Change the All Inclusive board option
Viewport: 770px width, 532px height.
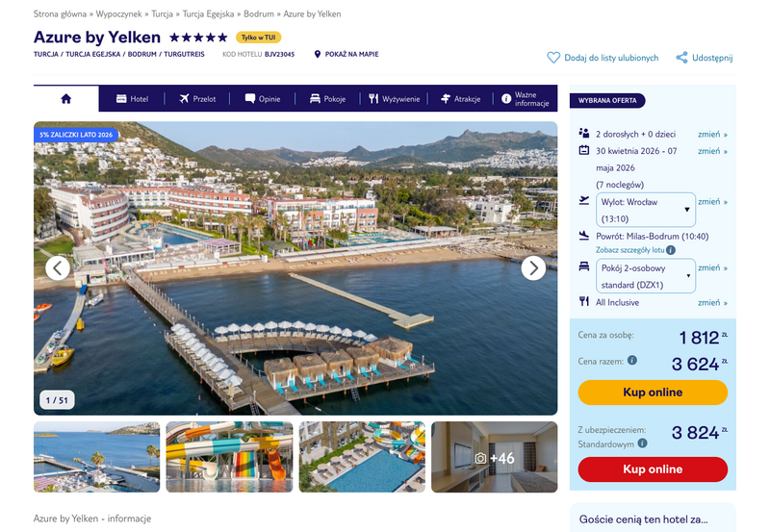tap(712, 303)
